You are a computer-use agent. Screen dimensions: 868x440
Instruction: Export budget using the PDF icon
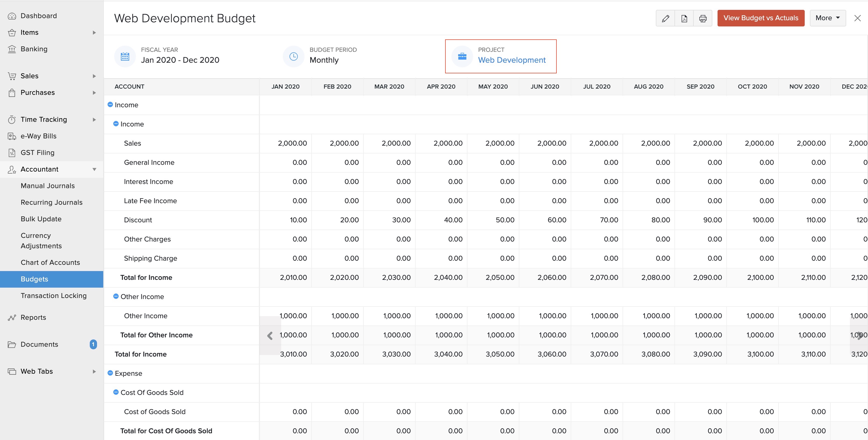pos(684,18)
